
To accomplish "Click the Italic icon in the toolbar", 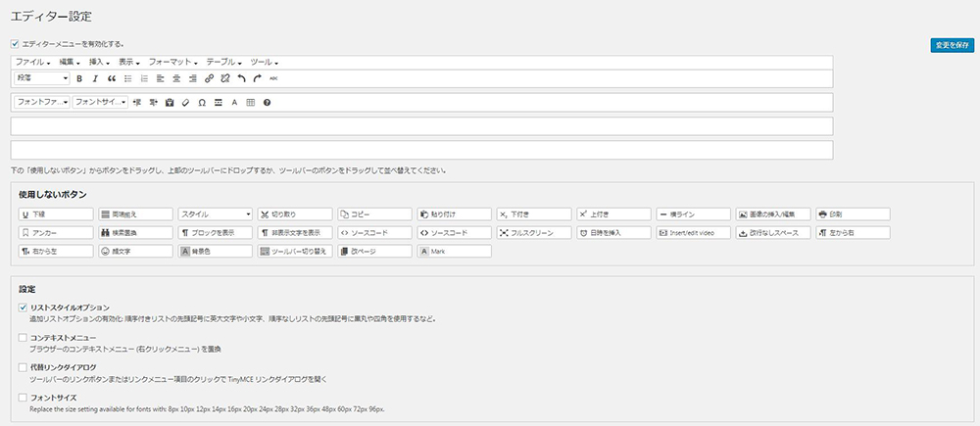I will 95,77.
